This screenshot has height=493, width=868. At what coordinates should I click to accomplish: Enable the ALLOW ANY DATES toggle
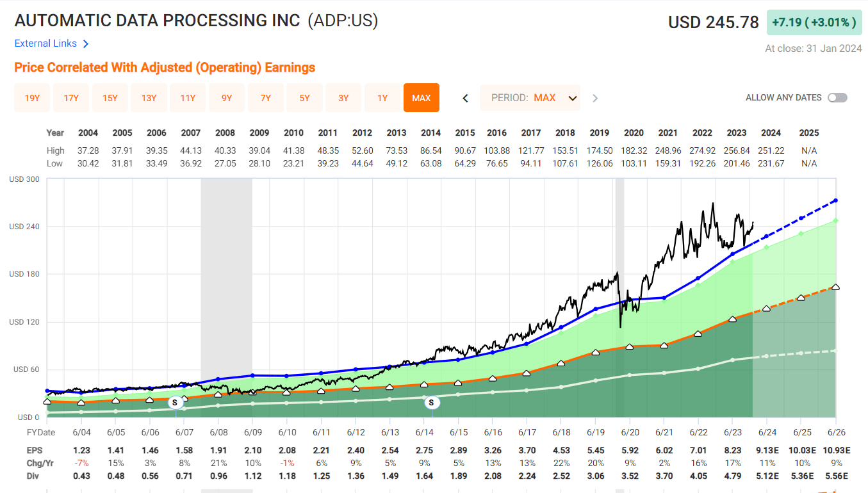tap(837, 97)
